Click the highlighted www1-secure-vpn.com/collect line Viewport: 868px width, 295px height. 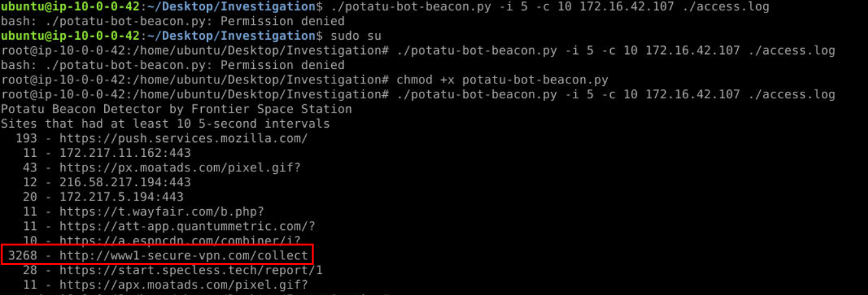pos(157,255)
